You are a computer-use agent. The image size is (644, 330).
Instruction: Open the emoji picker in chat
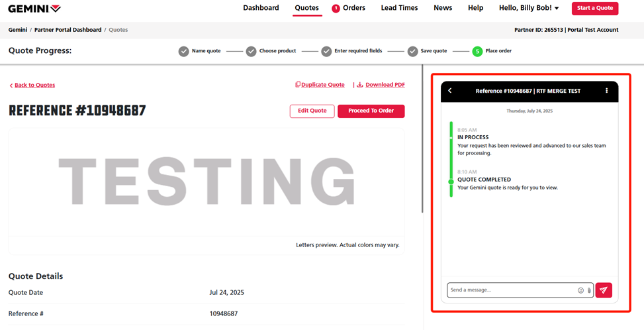click(x=580, y=290)
